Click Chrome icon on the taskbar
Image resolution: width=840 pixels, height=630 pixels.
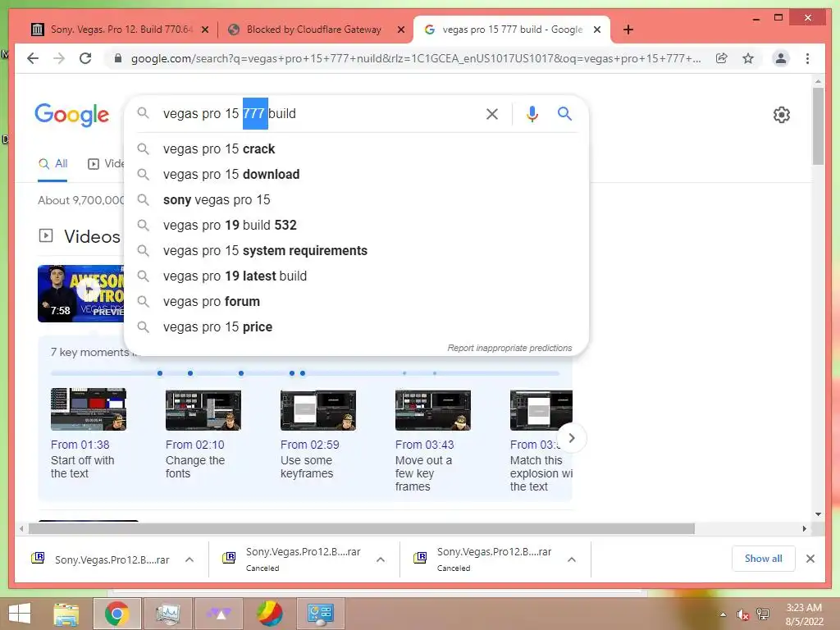(x=117, y=614)
